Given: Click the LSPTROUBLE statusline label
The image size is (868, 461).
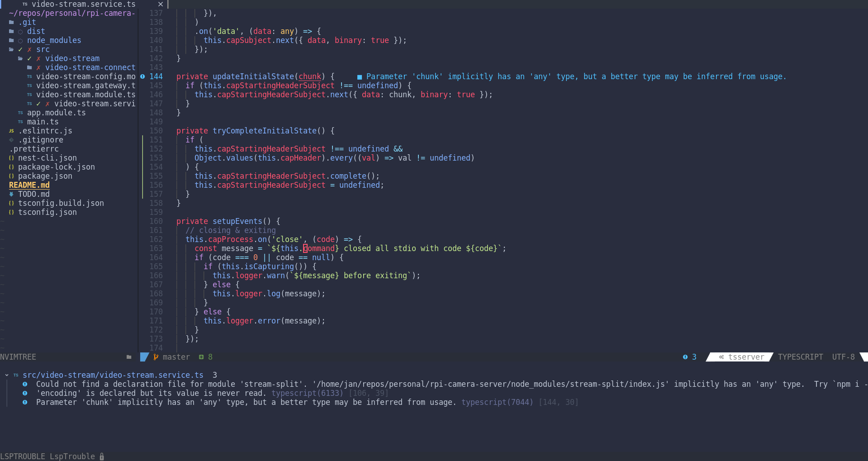Looking at the screenshot, I should (23, 456).
